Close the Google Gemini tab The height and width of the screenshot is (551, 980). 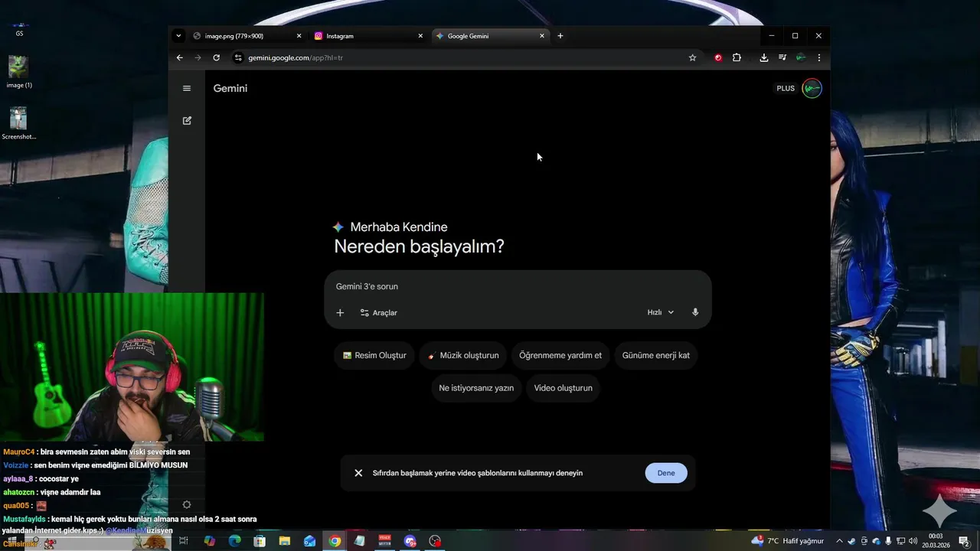coord(542,36)
